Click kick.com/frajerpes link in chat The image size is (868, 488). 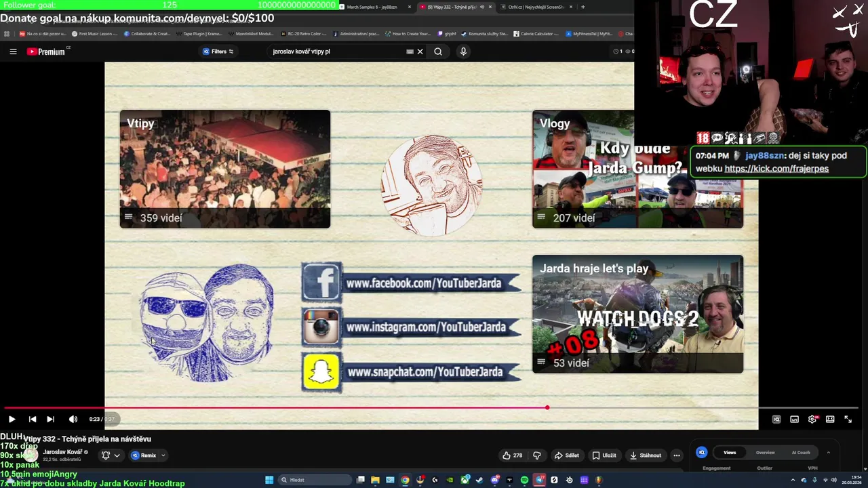click(776, 169)
